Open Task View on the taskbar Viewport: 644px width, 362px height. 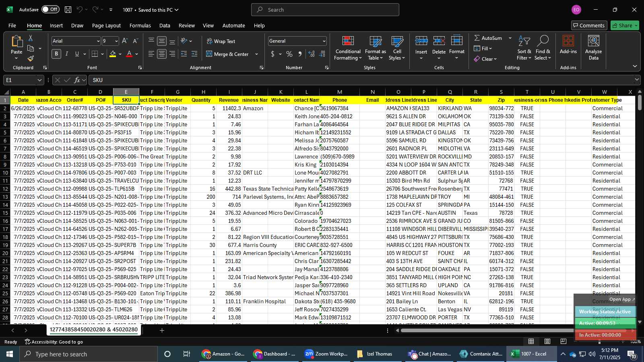pos(187,354)
